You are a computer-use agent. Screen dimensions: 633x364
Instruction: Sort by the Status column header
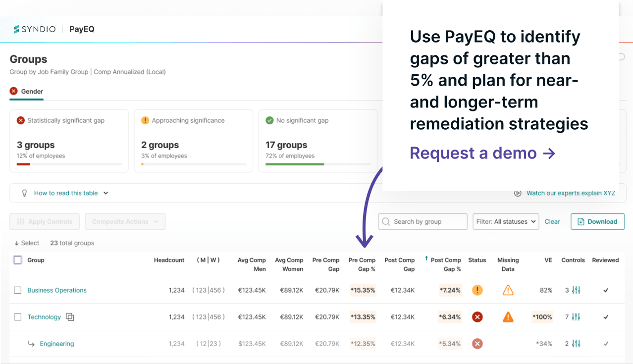(477, 260)
